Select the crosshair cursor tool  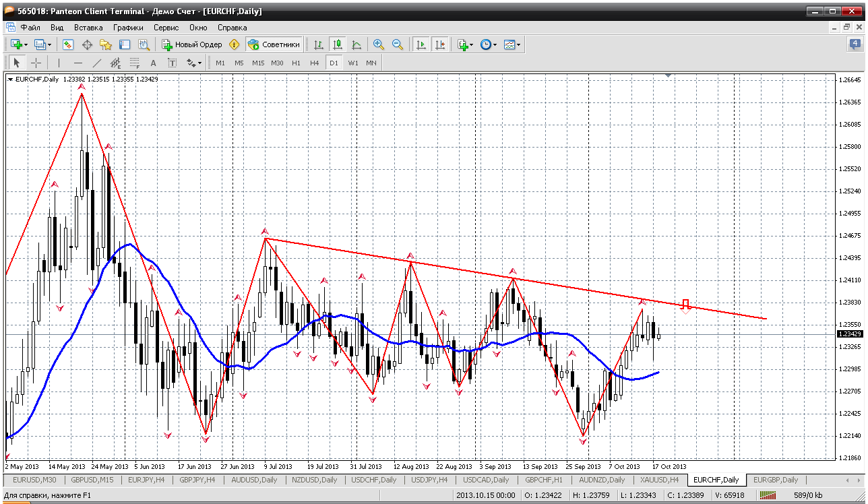36,63
